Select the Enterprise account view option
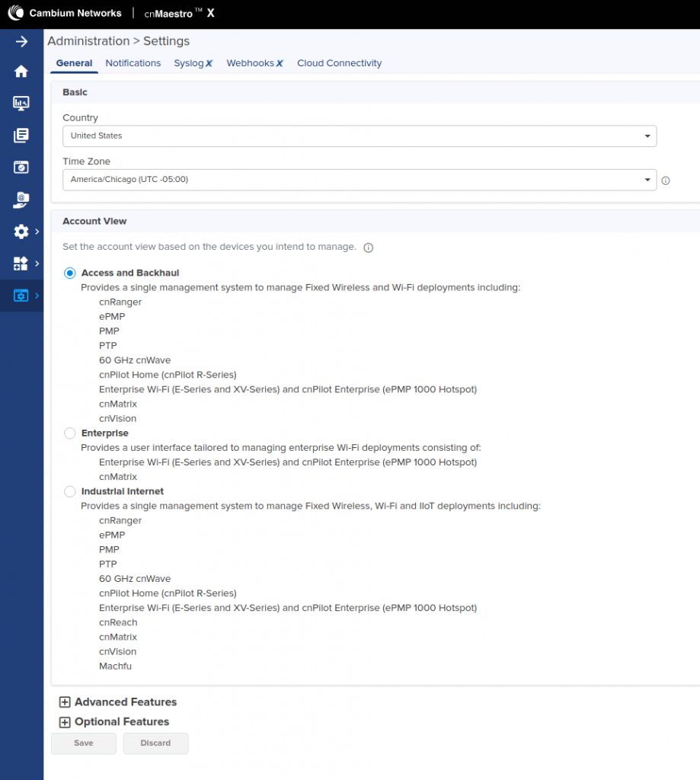This screenshot has height=780, width=700. click(69, 433)
